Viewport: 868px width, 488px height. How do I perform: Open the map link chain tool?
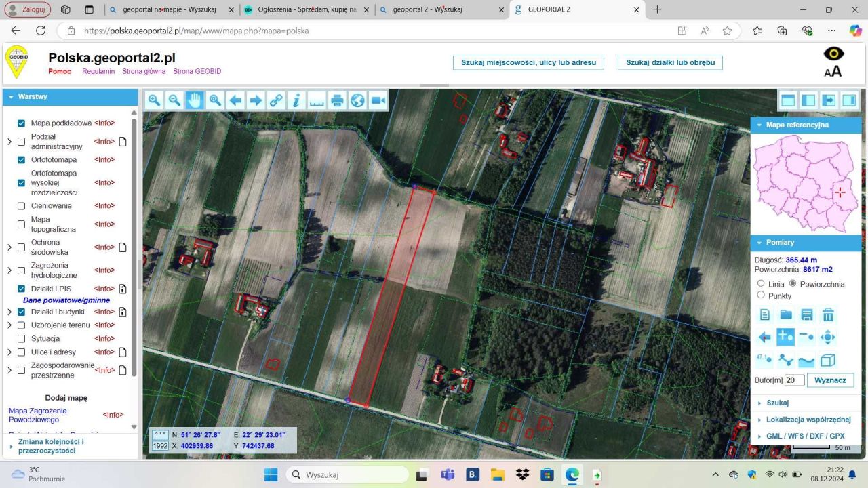(276, 100)
